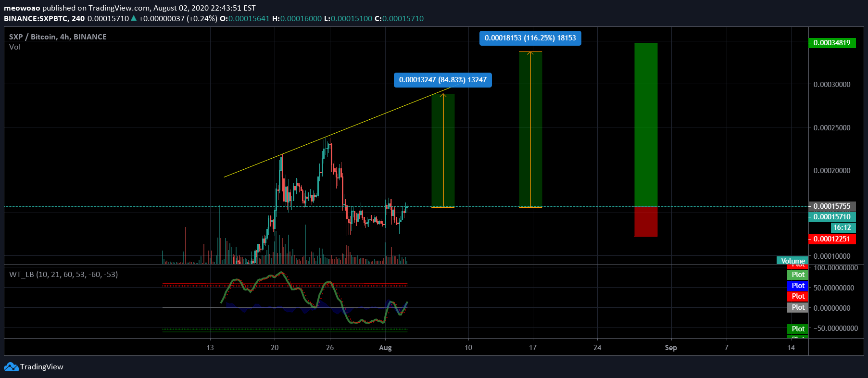The image size is (868, 378).
Task: Click the 0.00020000 price axis level
Action: (832, 170)
